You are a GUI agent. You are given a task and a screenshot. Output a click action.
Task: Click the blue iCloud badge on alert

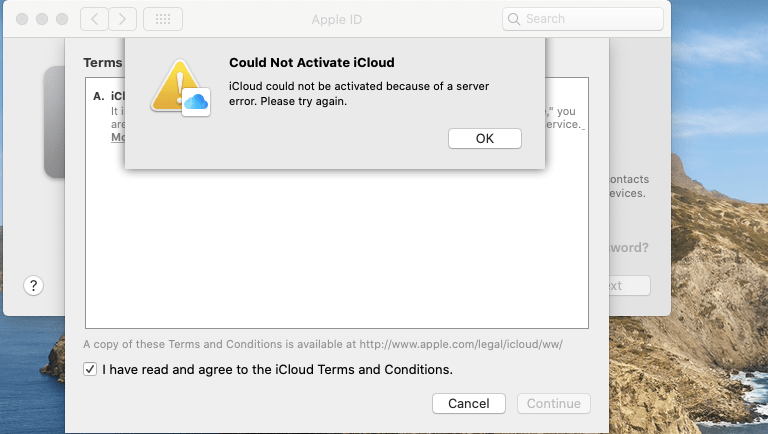click(196, 101)
